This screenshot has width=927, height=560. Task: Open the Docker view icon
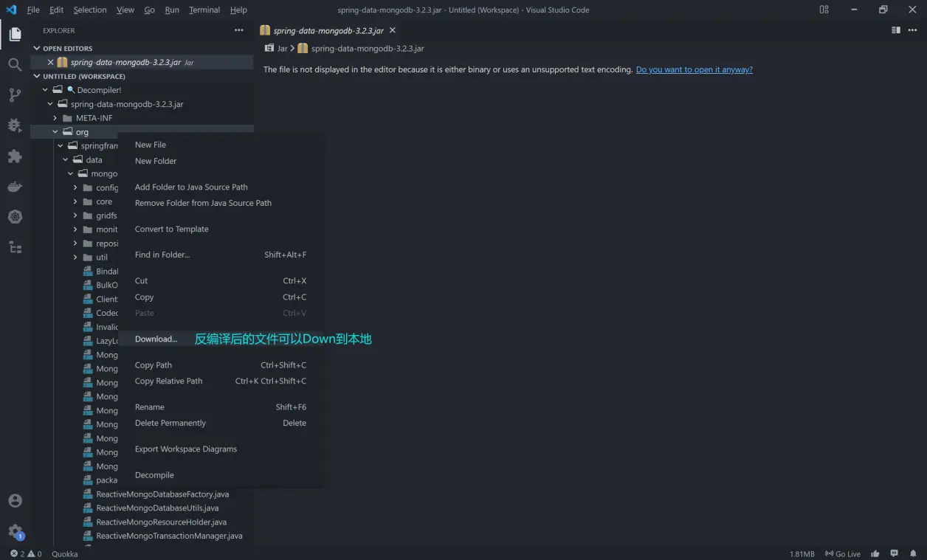15,187
